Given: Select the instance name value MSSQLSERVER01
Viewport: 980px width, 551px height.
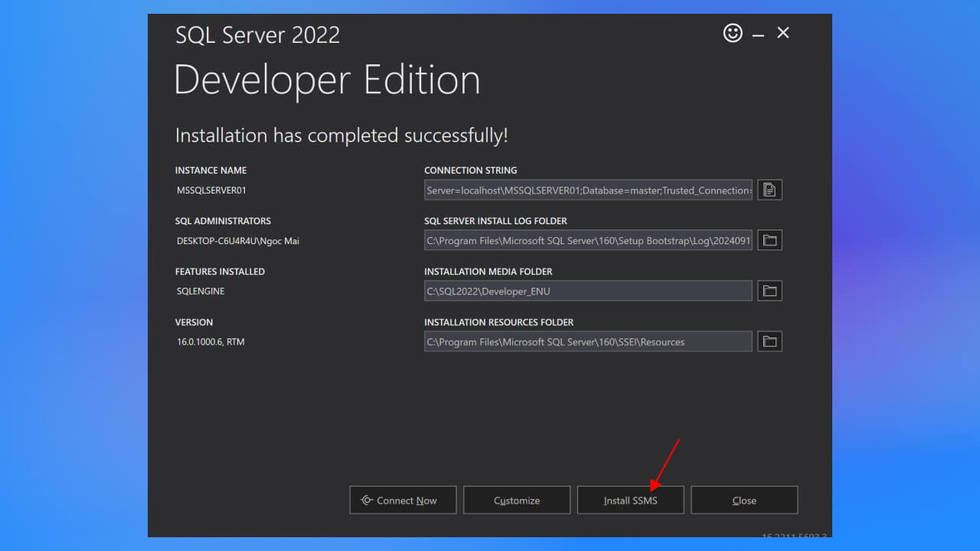Looking at the screenshot, I should [x=211, y=191].
